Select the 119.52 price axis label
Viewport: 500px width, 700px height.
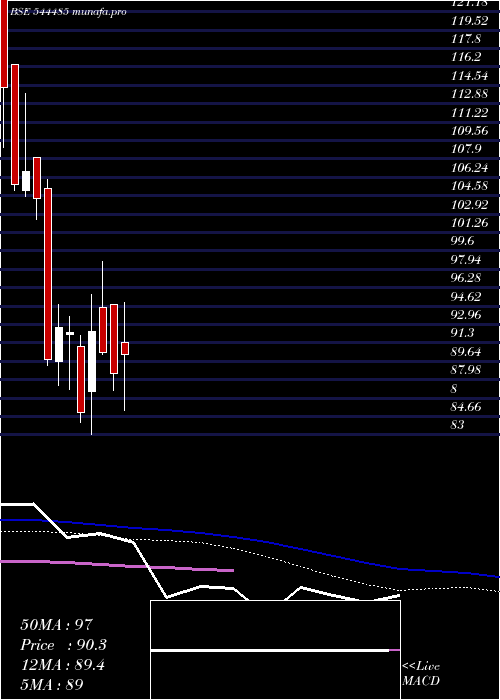tap(469, 21)
